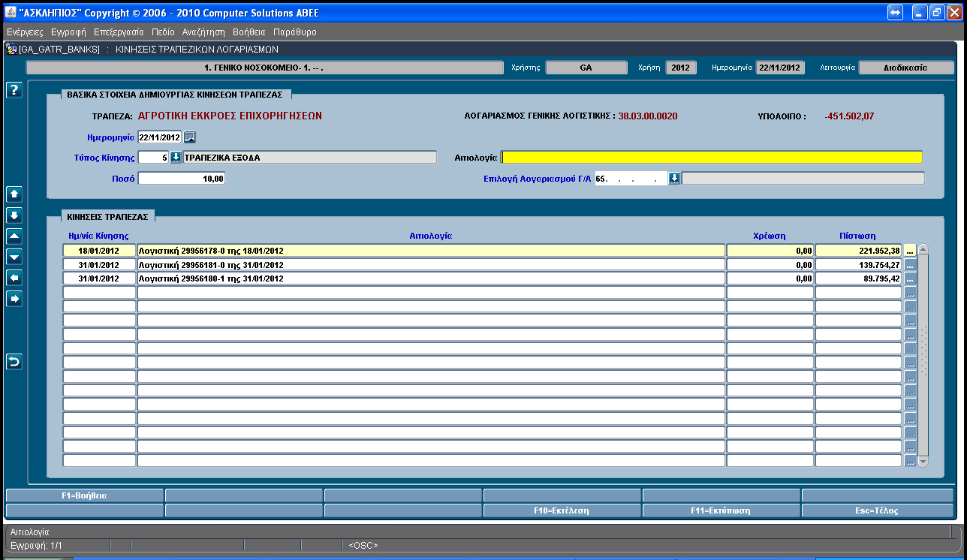Image resolution: width=967 pixels, height=560 pixels.
Task: Click the Ποσό field showing 10,00
Action: click(x=182, y=178)
